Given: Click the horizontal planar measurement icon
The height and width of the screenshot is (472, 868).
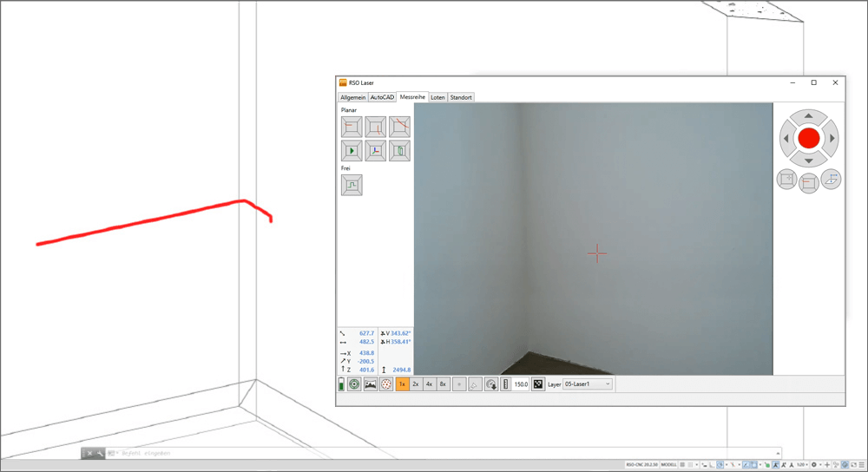Looking at the screenshot, I should pyautogui.click(x=352, y=127).
